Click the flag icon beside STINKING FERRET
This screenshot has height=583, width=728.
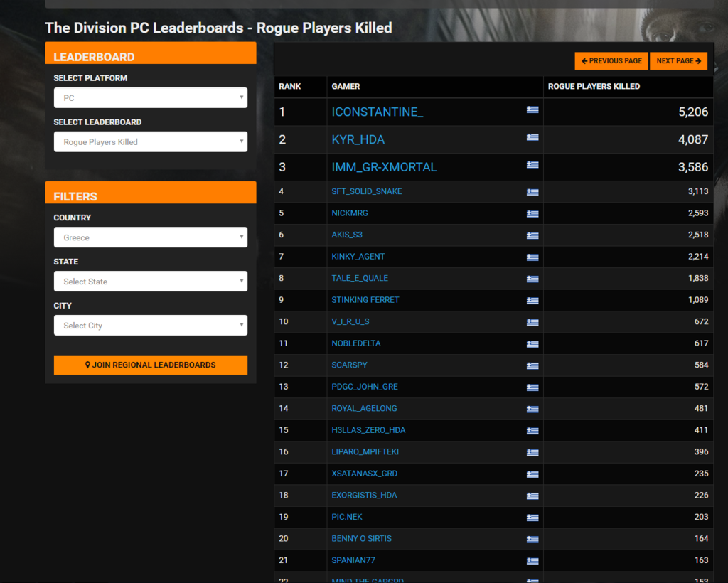pyautogui.click(x=532, y=301)
